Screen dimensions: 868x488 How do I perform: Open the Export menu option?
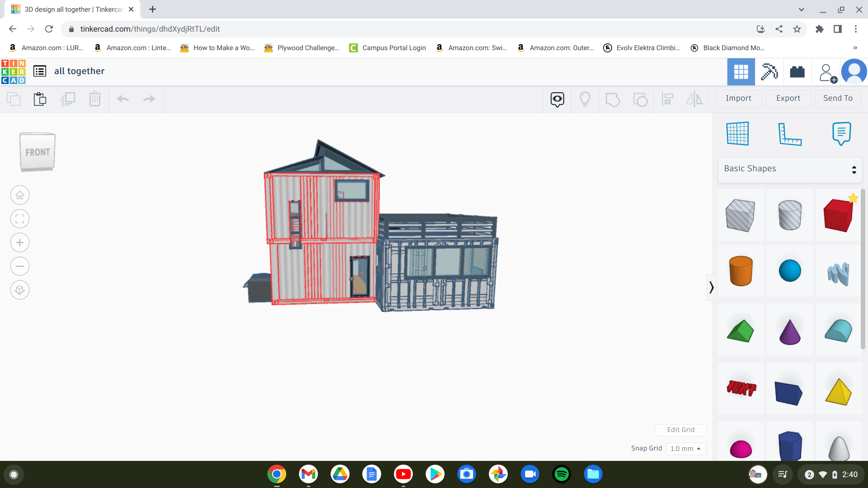click(788, 98)
